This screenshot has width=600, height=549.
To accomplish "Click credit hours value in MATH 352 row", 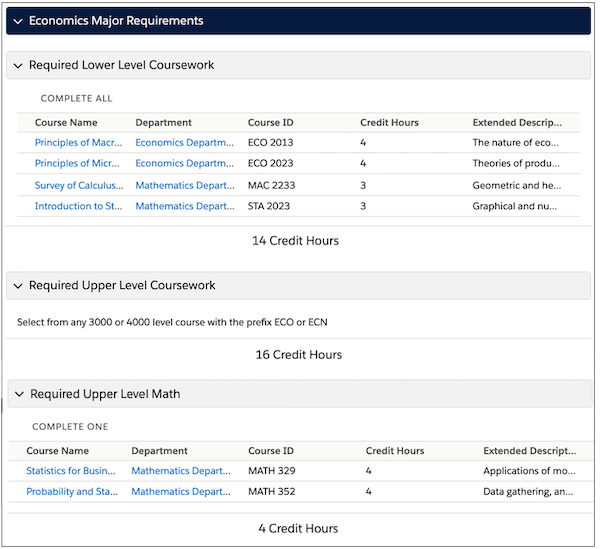I will pyautogui.click(x=368, y=492).
